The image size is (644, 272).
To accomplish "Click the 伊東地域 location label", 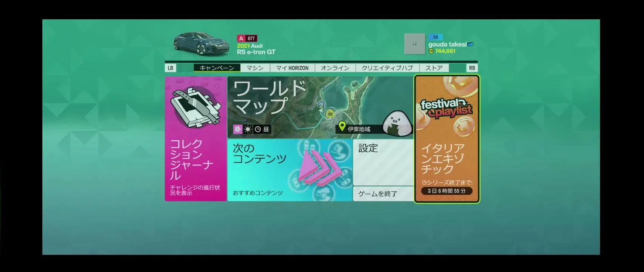I will coord(359,129).
